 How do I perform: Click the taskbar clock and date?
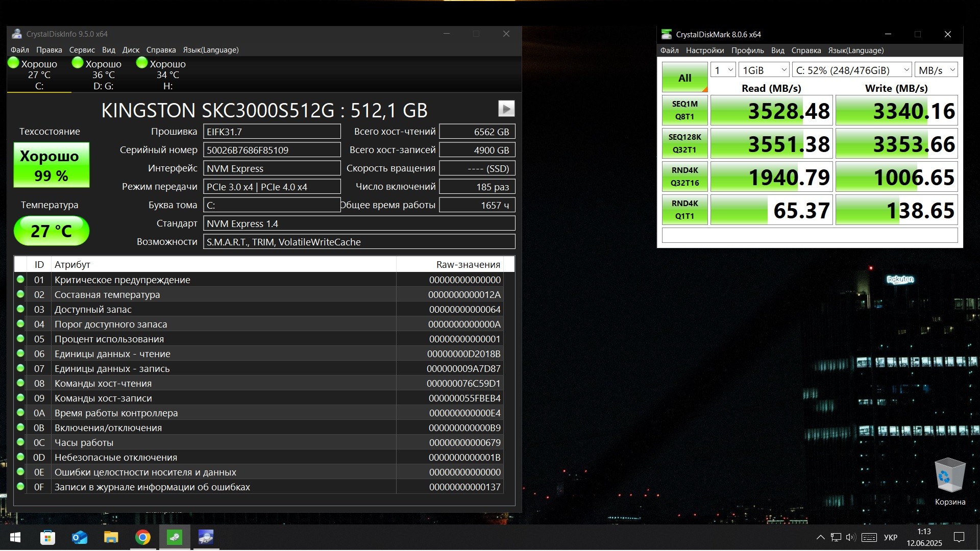(x=924, y=537)
